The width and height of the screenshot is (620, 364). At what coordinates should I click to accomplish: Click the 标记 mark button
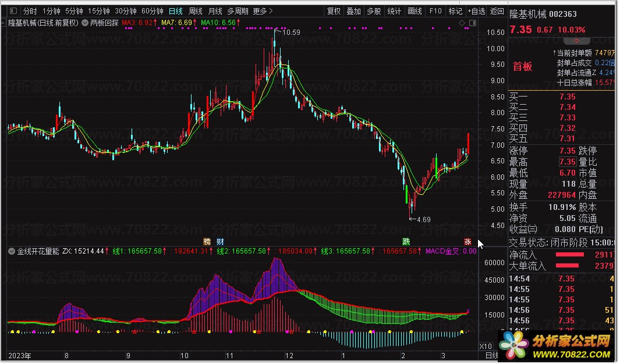point(455,11)
